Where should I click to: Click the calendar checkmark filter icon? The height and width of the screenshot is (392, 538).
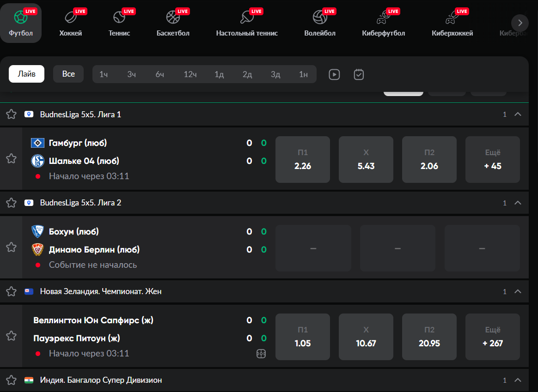click(x=359, y=74)
